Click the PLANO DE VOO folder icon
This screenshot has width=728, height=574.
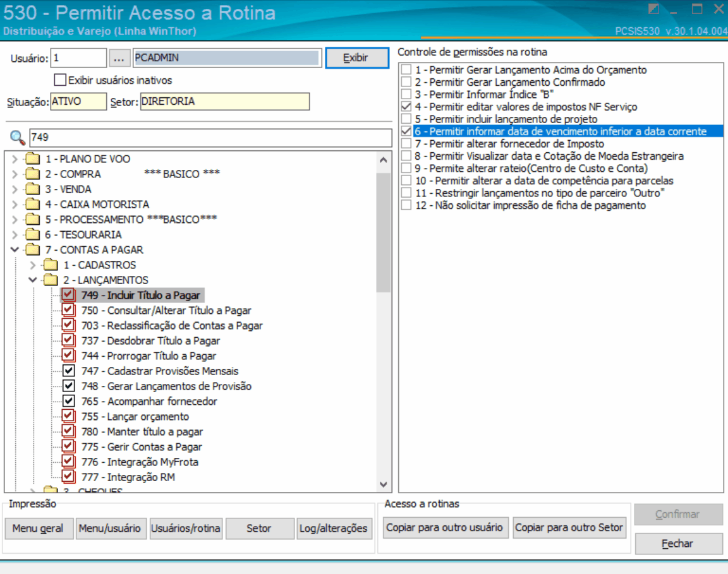coord(33,158)
